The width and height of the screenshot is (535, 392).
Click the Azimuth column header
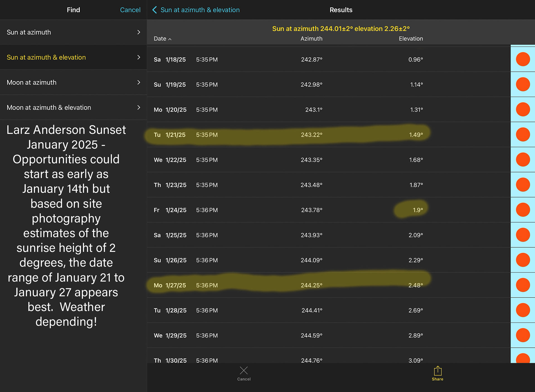coord(311,39)
